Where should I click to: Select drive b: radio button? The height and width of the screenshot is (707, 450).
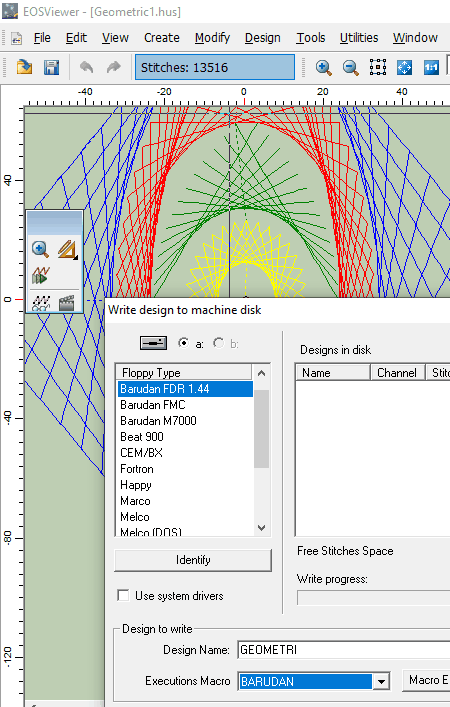219,343
